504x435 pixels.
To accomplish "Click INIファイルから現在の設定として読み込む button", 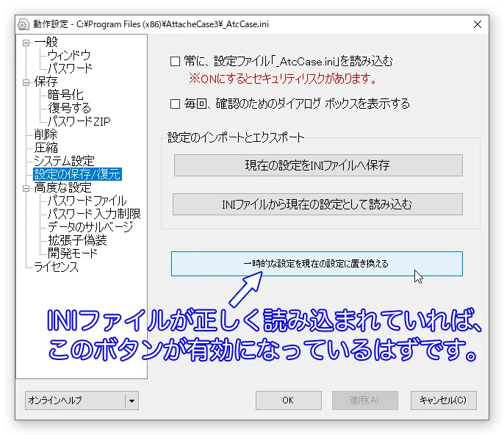I will (317, 204).
